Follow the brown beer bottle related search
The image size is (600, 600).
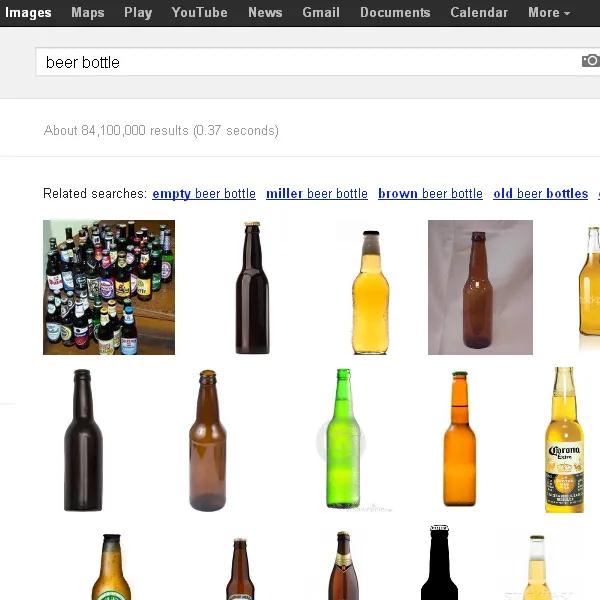pyautogui.click(x=430, y=194)
